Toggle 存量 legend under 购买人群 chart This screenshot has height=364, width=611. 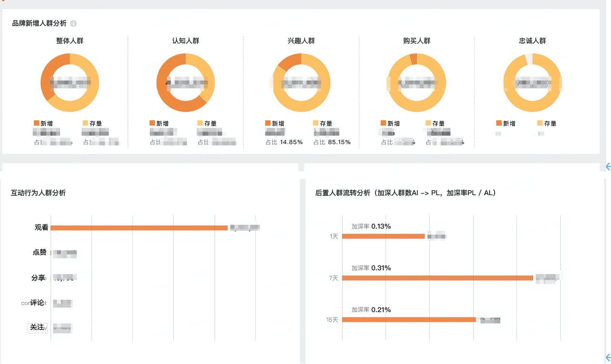[x=435, y=123]
